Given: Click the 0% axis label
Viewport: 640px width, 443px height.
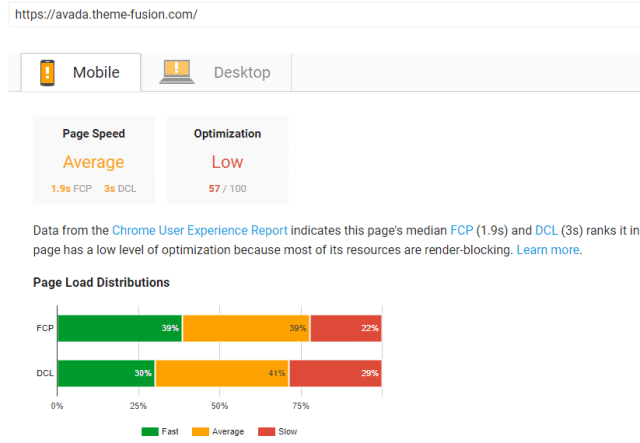Looking at the screenshot, I should (x=57, y=406).
